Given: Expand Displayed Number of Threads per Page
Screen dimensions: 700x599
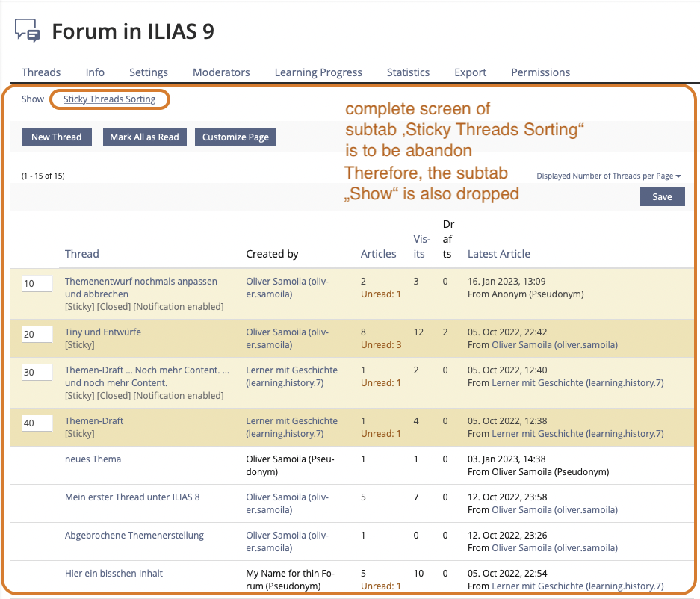Looking at the screenshot, I should (x=608, y=176).
